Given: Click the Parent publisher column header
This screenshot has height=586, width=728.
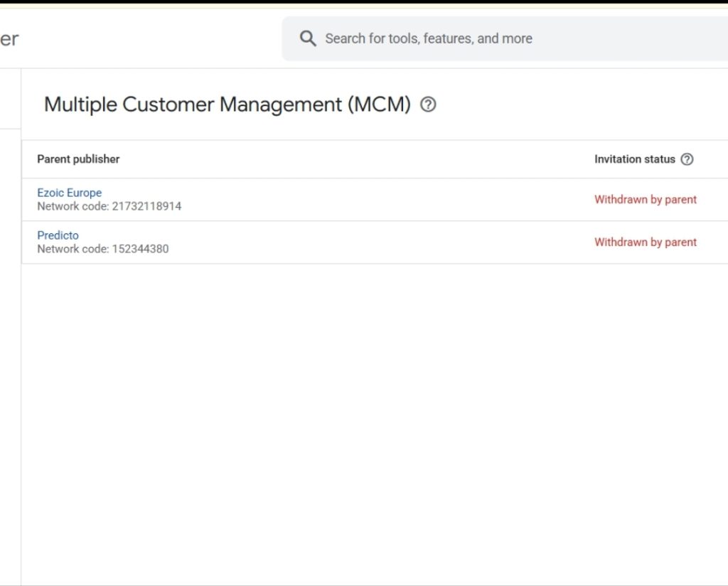Looking at the screenshot, I should pos(78,159).
